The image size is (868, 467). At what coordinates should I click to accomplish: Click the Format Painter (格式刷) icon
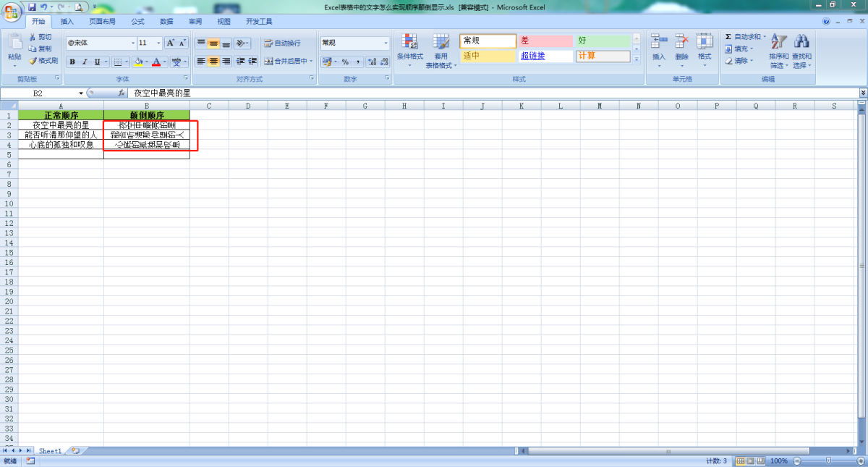[33, 61]
